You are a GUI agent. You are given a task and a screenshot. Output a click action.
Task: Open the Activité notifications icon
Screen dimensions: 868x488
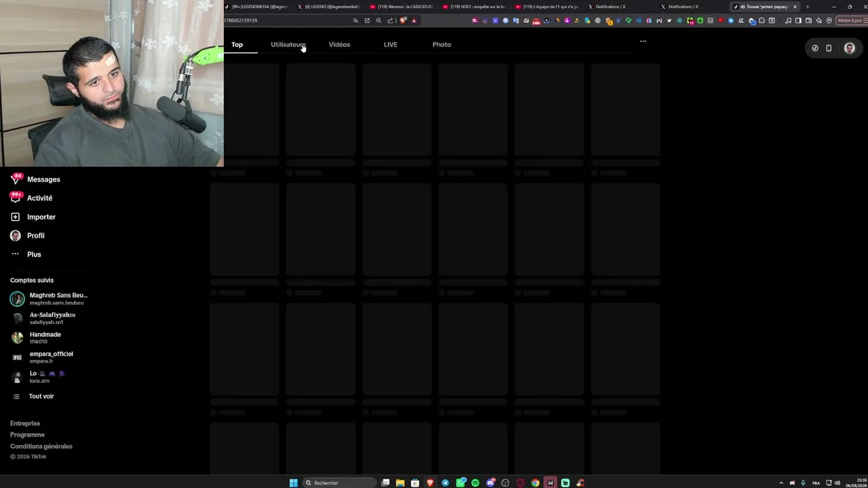pos(16,198)
